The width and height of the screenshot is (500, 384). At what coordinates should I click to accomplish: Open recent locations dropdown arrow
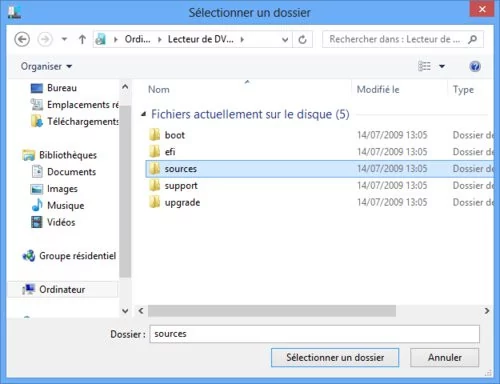pyautogui.click(x=64, y=39)
